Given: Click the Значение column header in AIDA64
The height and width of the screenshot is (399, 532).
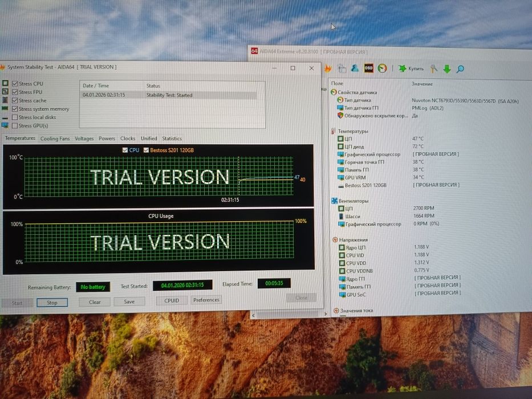Looking at the screenshot, I should [422, 84].
